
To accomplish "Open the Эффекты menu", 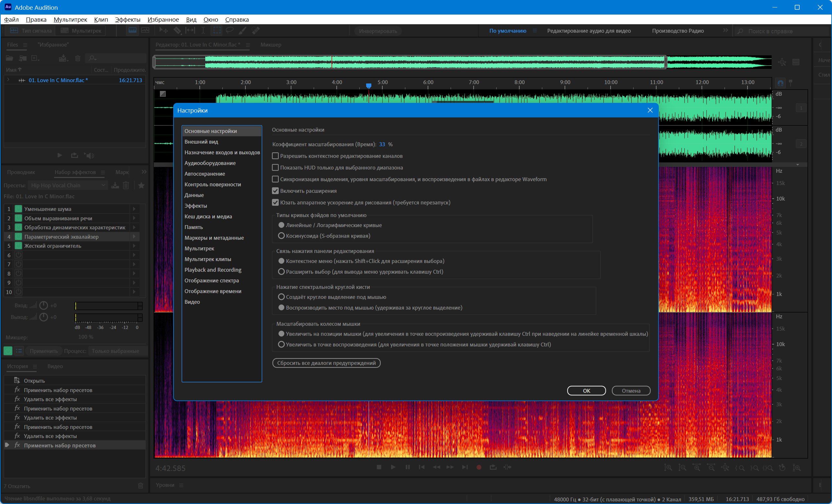I will pyautogui.click(x=127, y=19).
